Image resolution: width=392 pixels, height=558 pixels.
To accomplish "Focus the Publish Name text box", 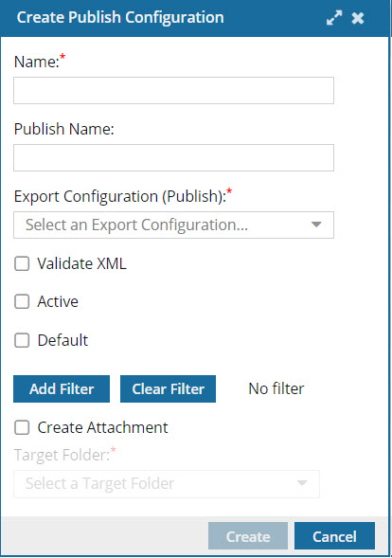I will pos(173,157).
